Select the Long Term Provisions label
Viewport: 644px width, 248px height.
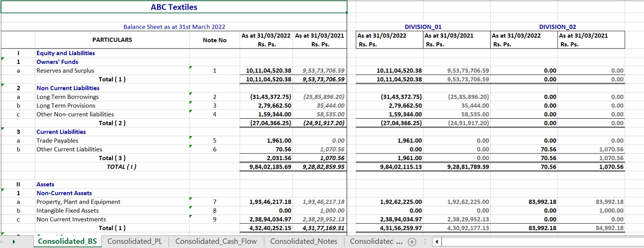click(66, 106)
